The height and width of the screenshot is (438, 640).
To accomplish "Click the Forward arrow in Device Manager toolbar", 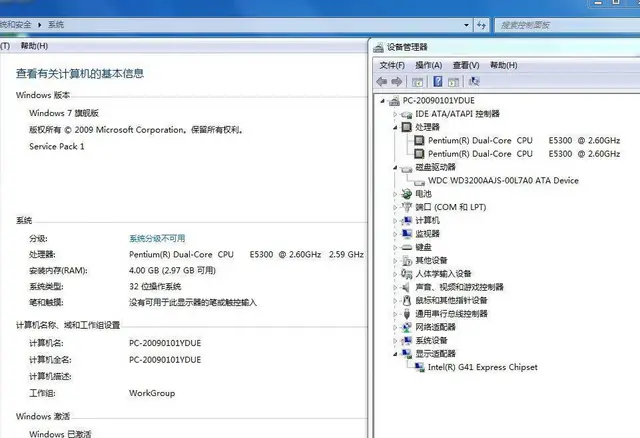I will pos(397,82).
